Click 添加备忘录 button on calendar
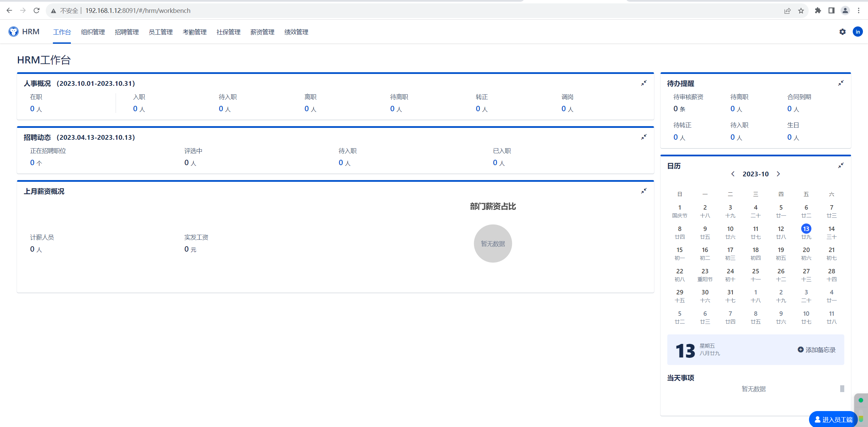Image resolution: width=868 pixels, height=427 pixels. 816,349
